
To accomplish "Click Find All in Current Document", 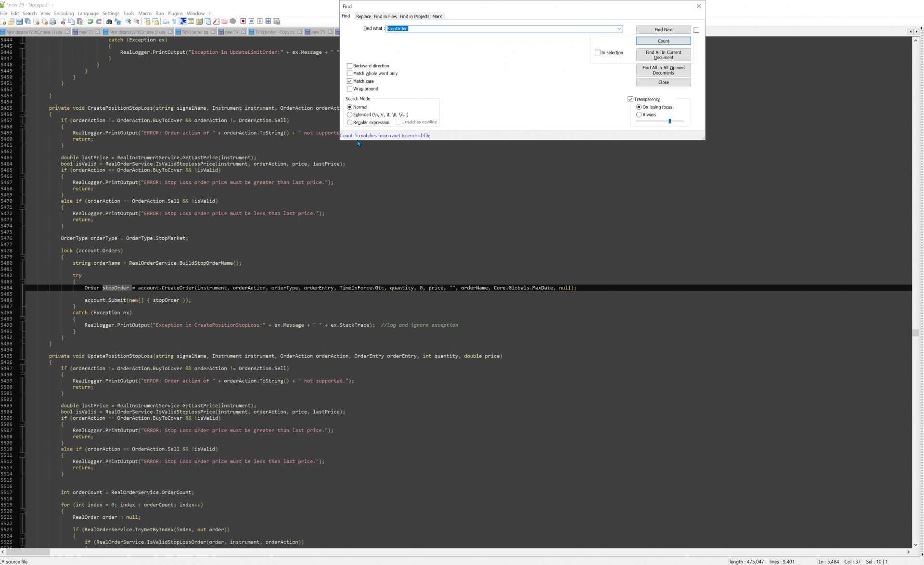I will pos(663,54).
